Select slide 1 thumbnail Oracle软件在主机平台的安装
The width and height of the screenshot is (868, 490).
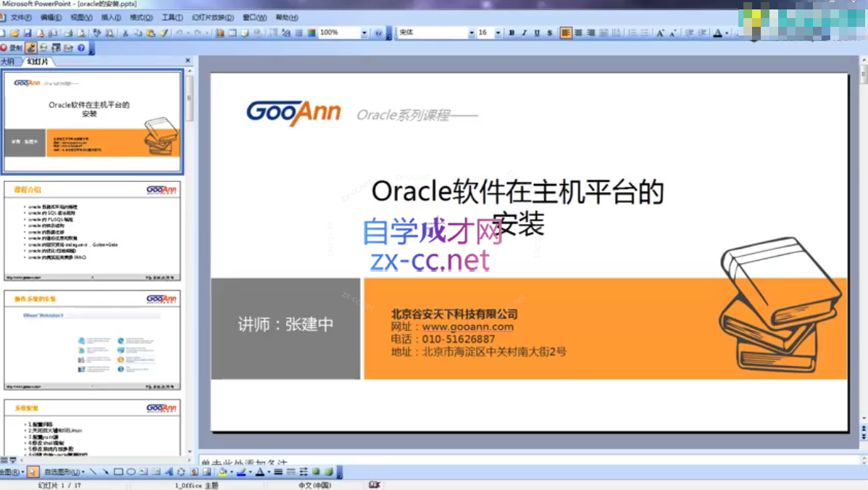pos(92,121)
